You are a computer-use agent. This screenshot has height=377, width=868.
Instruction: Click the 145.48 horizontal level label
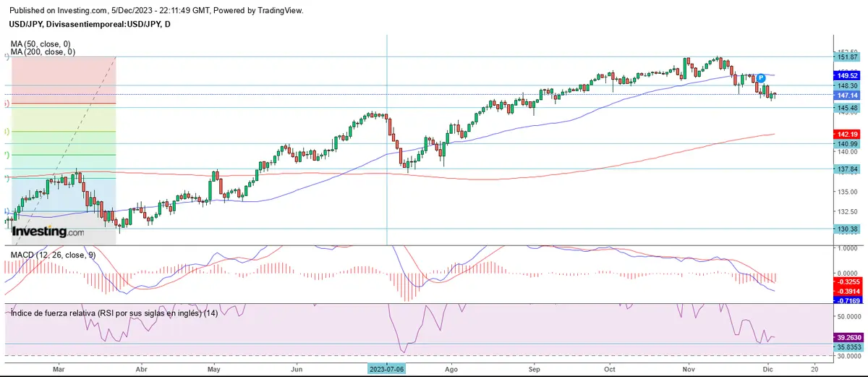click(x=847, y=108)
